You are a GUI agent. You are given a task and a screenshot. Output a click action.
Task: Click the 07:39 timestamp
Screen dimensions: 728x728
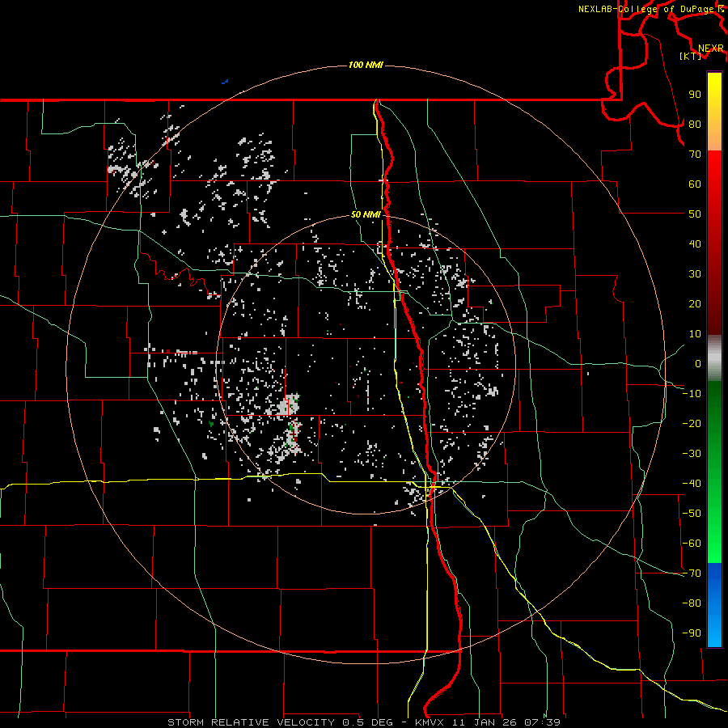click(542, 722)
